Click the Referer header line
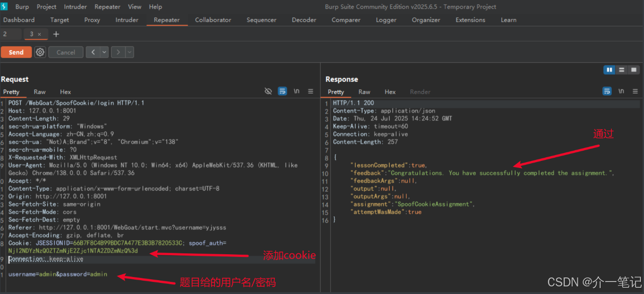Screen dimensions: 644x294 click(117, 227)
